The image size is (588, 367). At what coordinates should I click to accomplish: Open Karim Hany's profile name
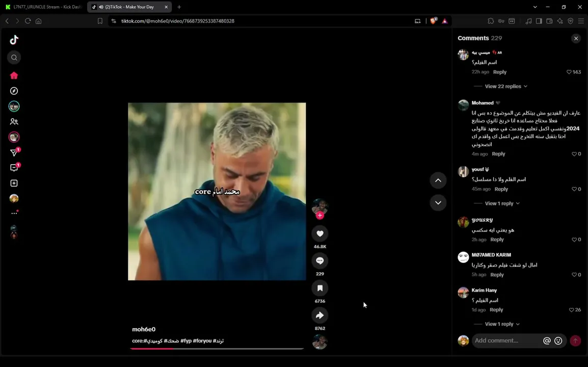pyautogui.click(x=484, y=290)
